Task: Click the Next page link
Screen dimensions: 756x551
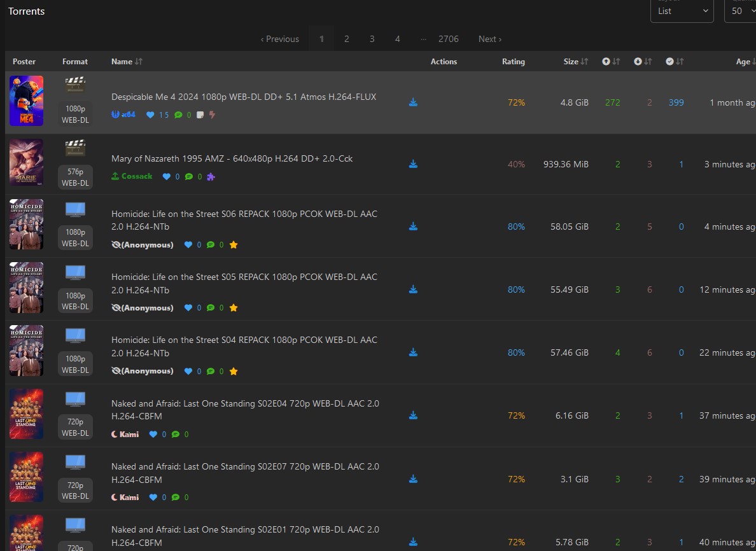Action: [x=490, y=39]
